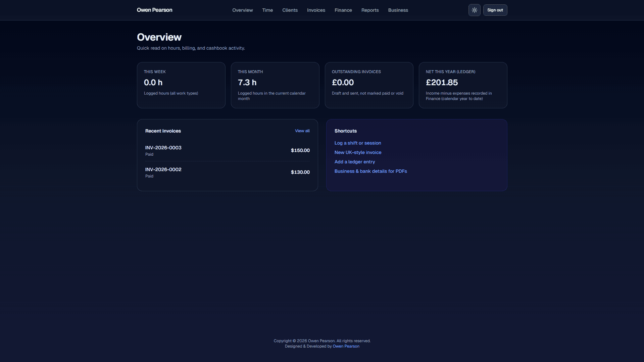644x362 pixels.
Task: Navigate to the Finance section
Action: (x=343, y=10)
